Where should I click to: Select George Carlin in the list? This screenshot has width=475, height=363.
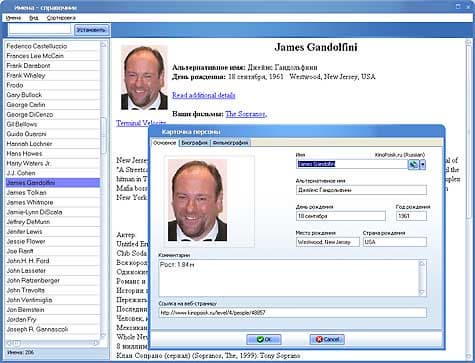[53, 105]
